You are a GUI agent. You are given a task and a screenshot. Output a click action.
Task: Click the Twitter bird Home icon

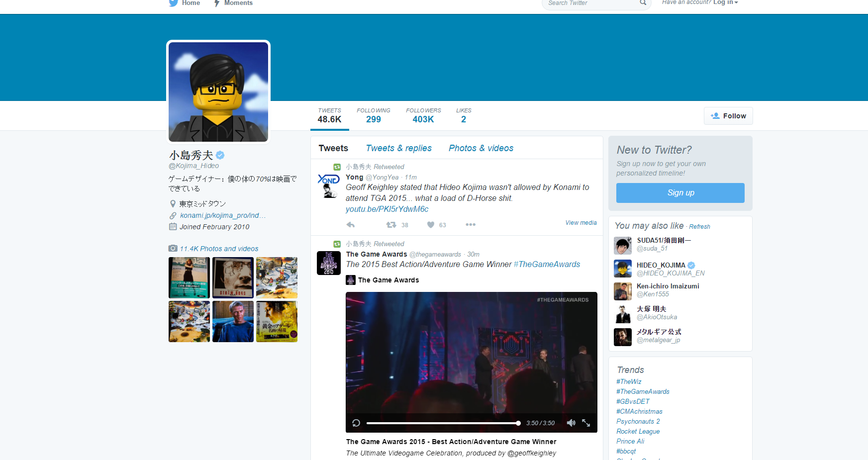(174, 3)
